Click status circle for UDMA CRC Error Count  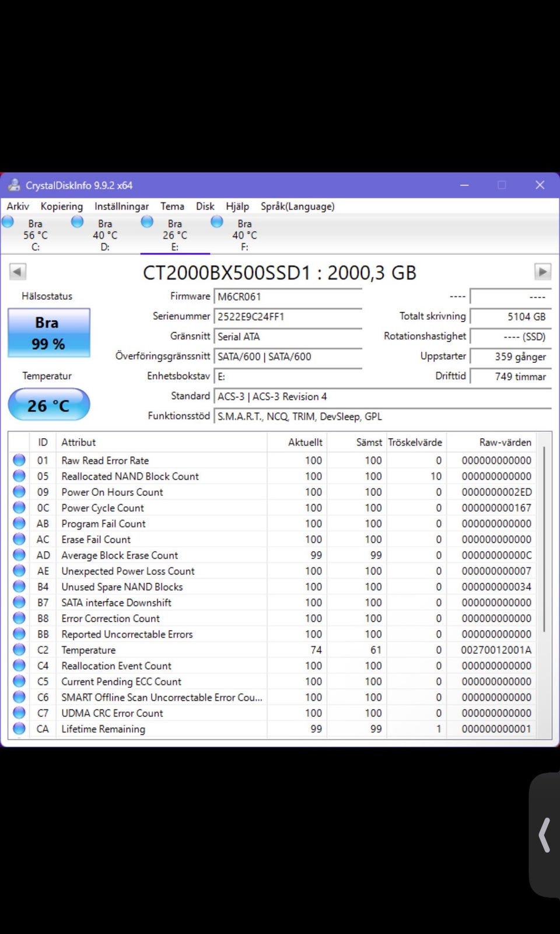click(x=19, y=712)
